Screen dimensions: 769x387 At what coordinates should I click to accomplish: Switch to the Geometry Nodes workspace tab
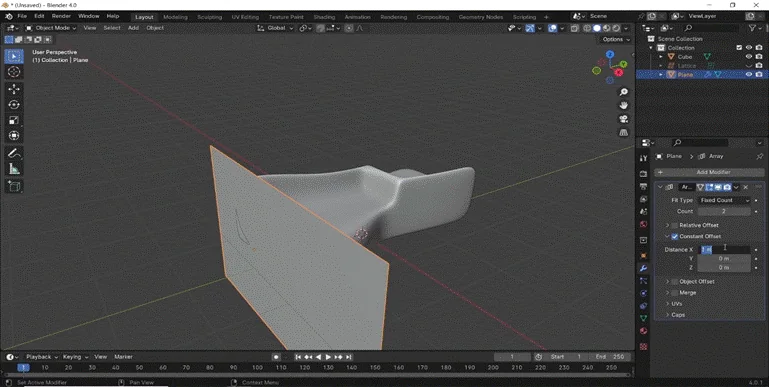(481, 17)
